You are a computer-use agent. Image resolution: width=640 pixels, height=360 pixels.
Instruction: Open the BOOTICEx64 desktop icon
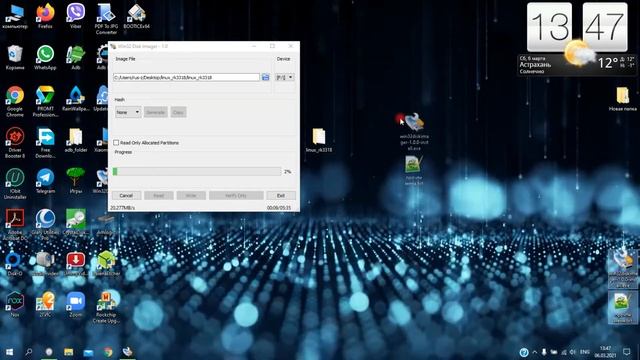[x=136, y=16]
